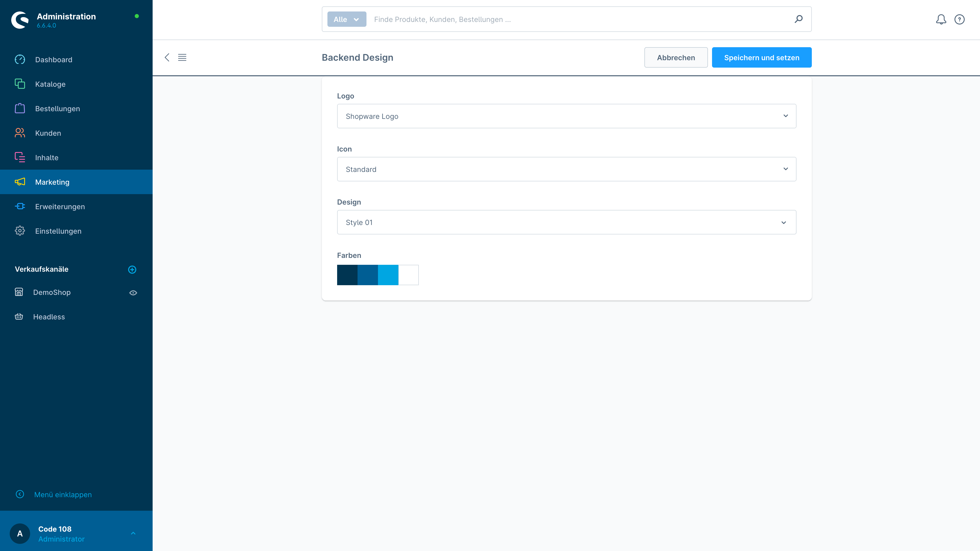Select the darkest navy color swatch
980x551 pixels.
pyautogui.click(x=347, y=275)
